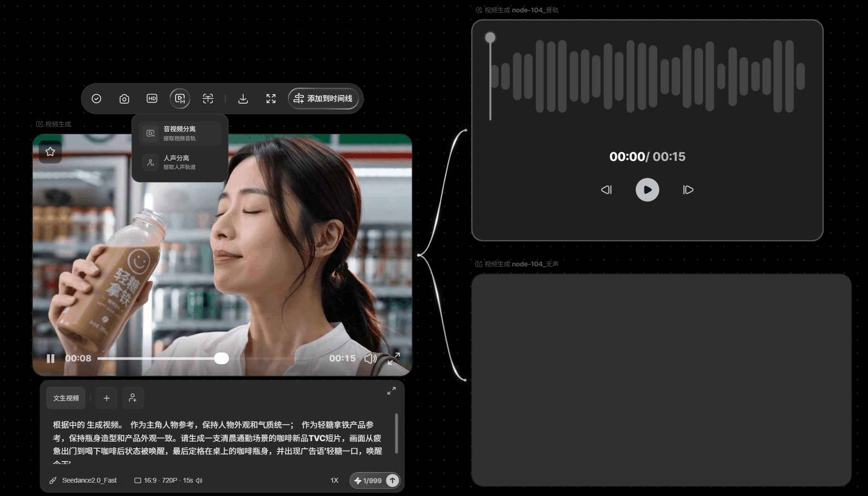
Task: Open the 16:9 · 720P · 15s settings dropdown
Action: point(168,480)
